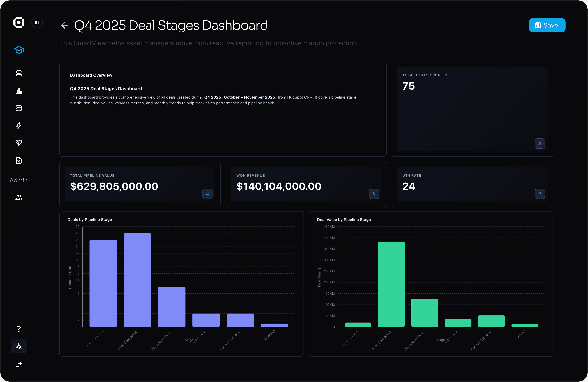588x382 pixels.
Task: Select the diamond icon in the sidebar
Action: pyautogui.click(x=19, y=143)
